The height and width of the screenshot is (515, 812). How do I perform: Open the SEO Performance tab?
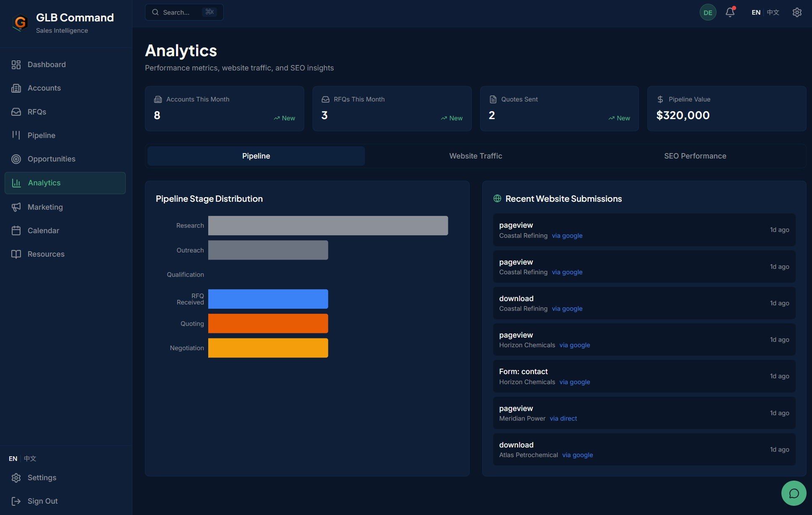[695, 156]
